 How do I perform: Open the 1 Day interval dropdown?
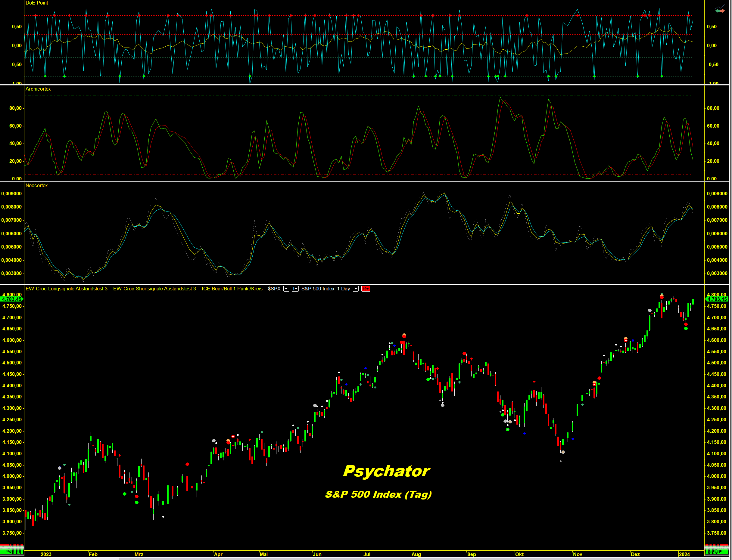coord(356,289)
